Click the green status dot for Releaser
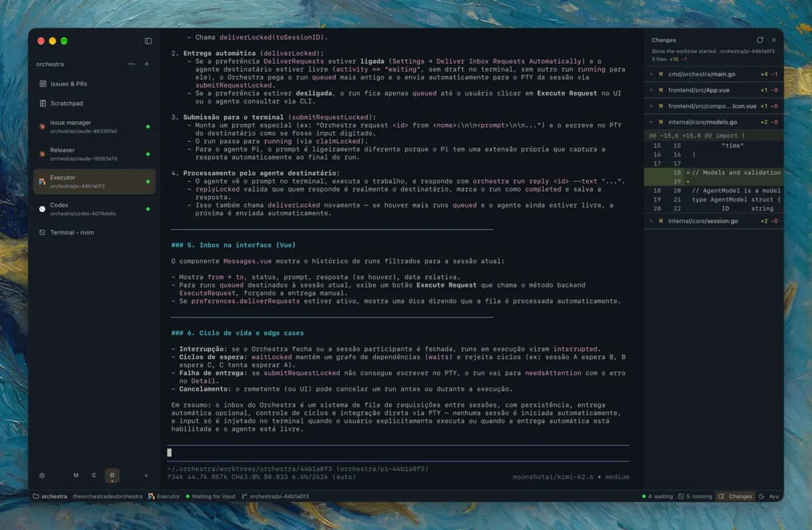The width and height of the screenshot is (812, 530). (148, 154)
